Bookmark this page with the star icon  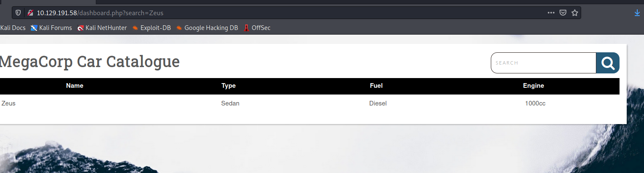pyautogui.click(x=574, y=13)
